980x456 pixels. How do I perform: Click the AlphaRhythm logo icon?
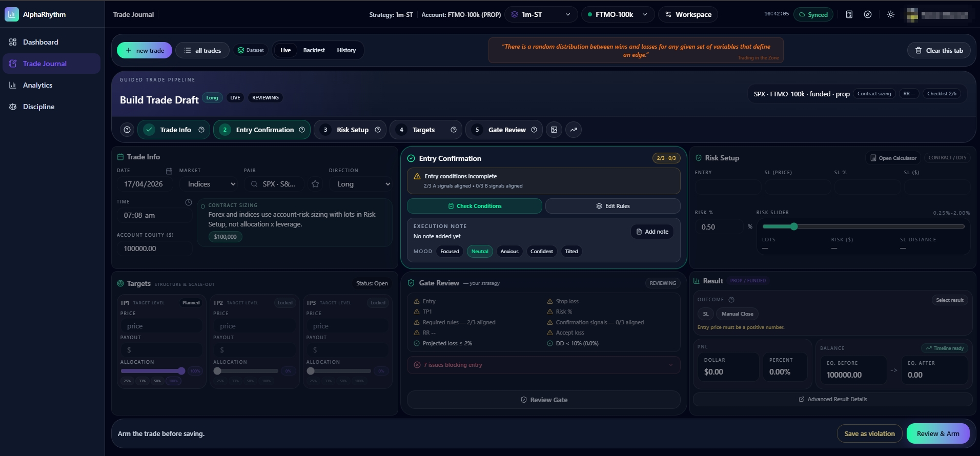coord(12,14)
